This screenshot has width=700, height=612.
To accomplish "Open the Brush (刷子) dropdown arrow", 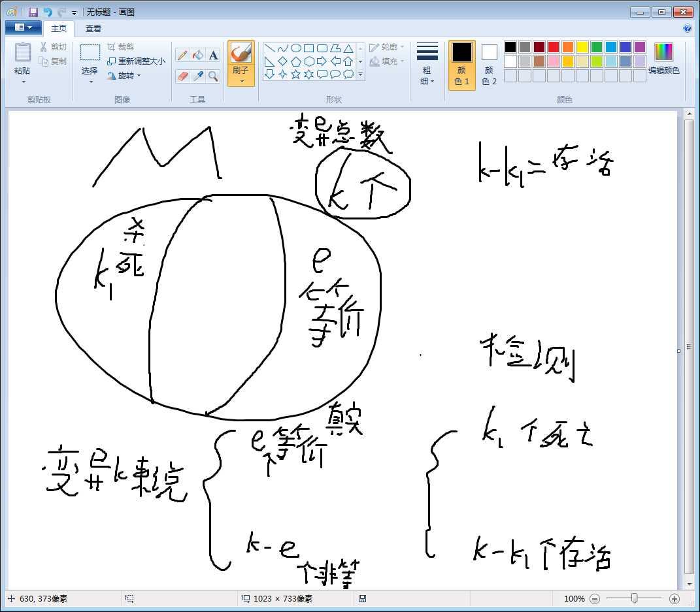I will tap(242, 81).
